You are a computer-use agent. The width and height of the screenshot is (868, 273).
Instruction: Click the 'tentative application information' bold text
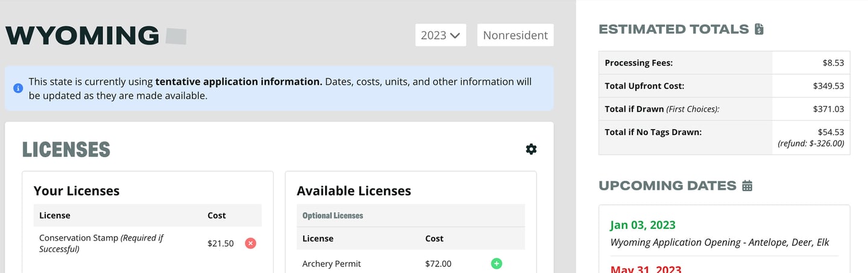coord(239,81)
